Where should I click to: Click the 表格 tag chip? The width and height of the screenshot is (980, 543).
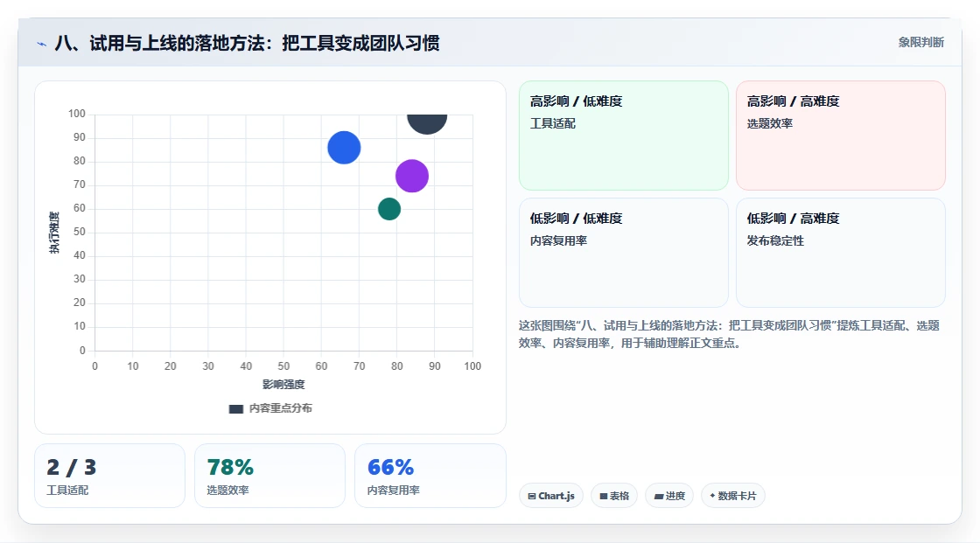point(614,496)
